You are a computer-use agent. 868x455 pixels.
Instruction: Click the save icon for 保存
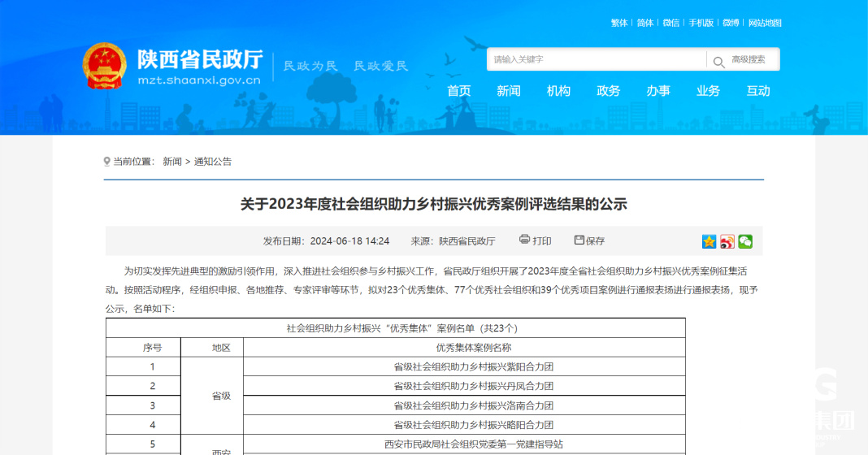pos(579,240)
